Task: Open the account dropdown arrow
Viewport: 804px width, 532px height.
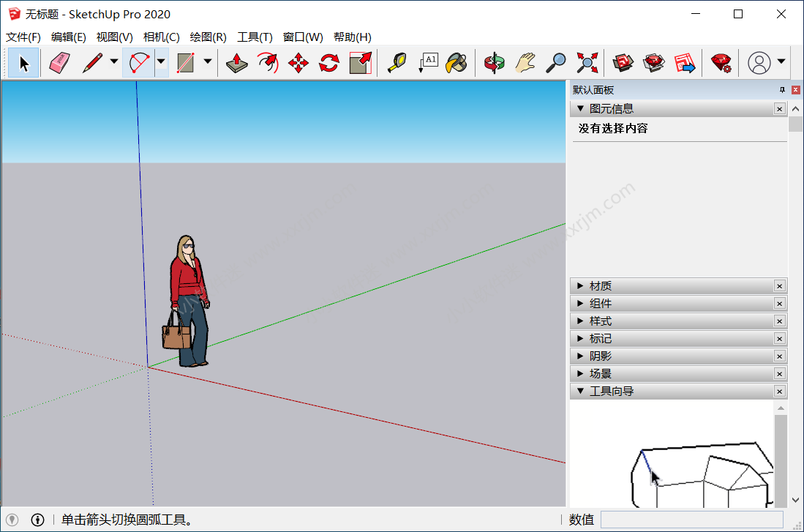Action: 781,61
